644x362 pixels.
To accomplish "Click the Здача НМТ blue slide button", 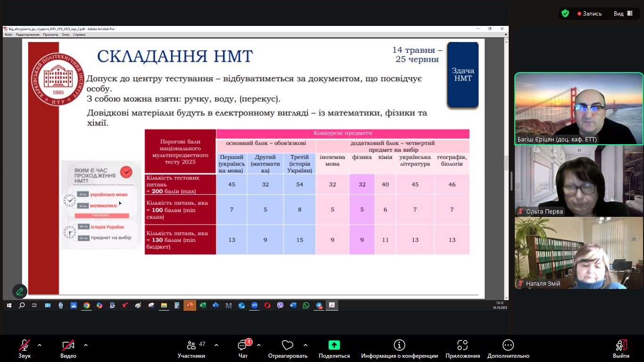I will pos(463,75).
